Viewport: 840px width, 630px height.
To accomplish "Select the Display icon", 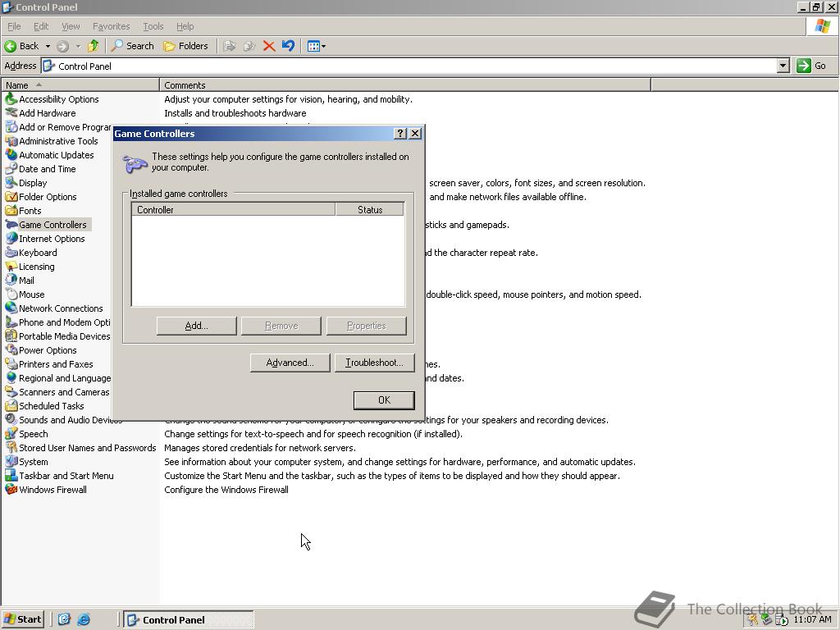I will [11, 183].
